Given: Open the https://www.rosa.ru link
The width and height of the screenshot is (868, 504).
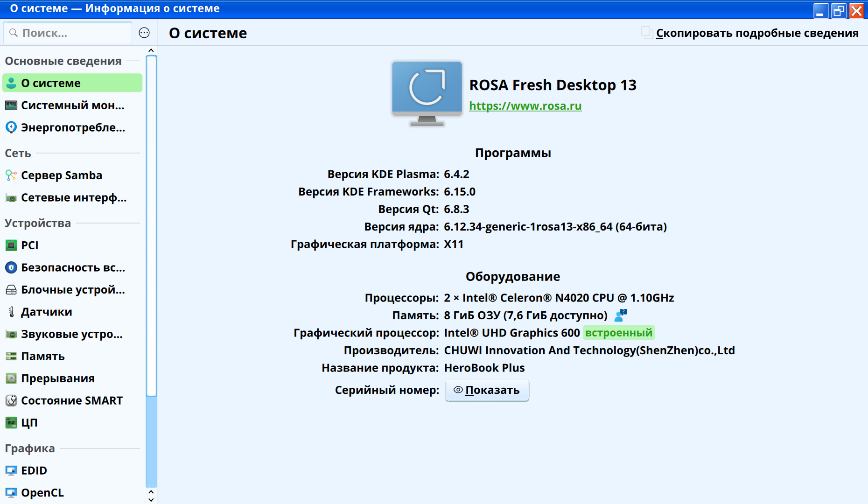Looking at the screenshot, I should pos(525,106).
